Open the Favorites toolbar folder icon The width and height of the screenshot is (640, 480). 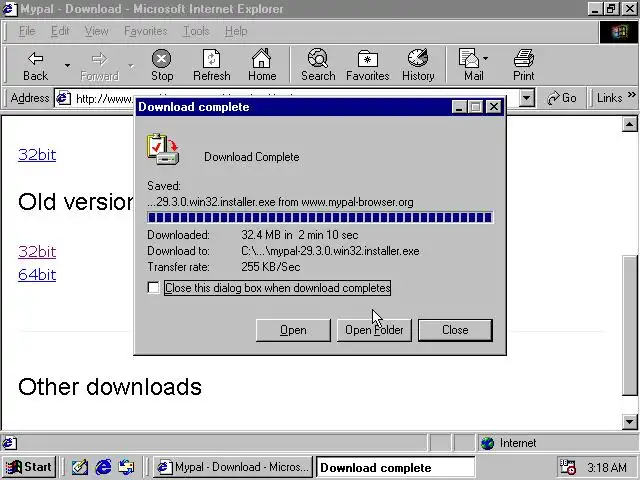point(367,59)
